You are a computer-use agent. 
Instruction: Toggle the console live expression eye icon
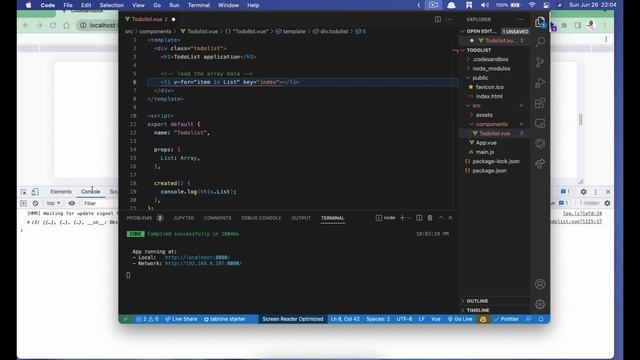(72, 203)
